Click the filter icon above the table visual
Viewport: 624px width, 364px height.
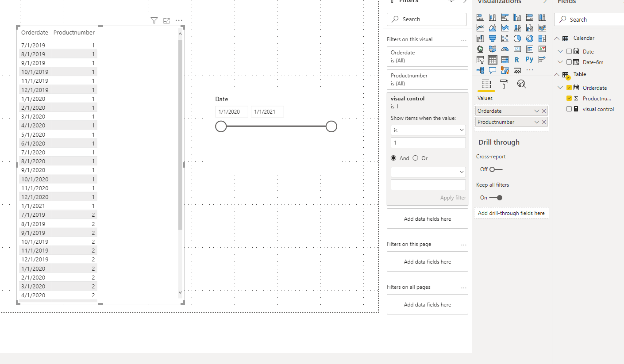pyautogui.click(x=154, y=20)
